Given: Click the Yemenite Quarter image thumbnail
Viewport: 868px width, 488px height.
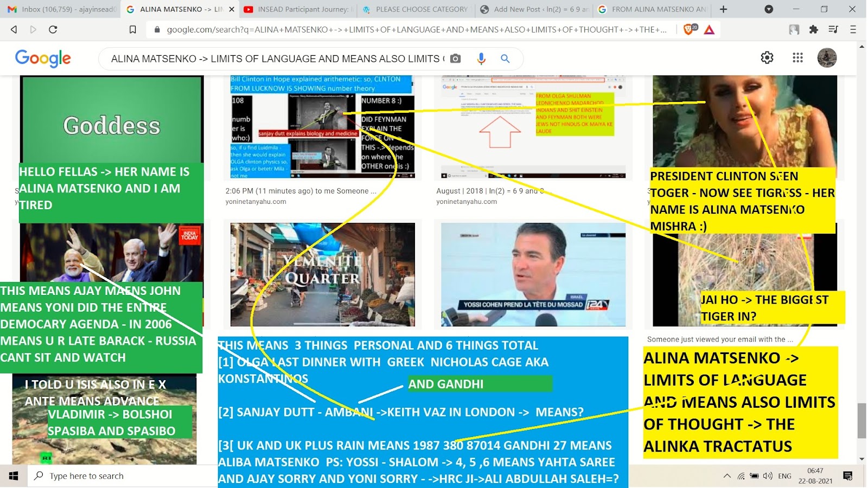Looking at the screenshot, I should (x=322, y=274).
